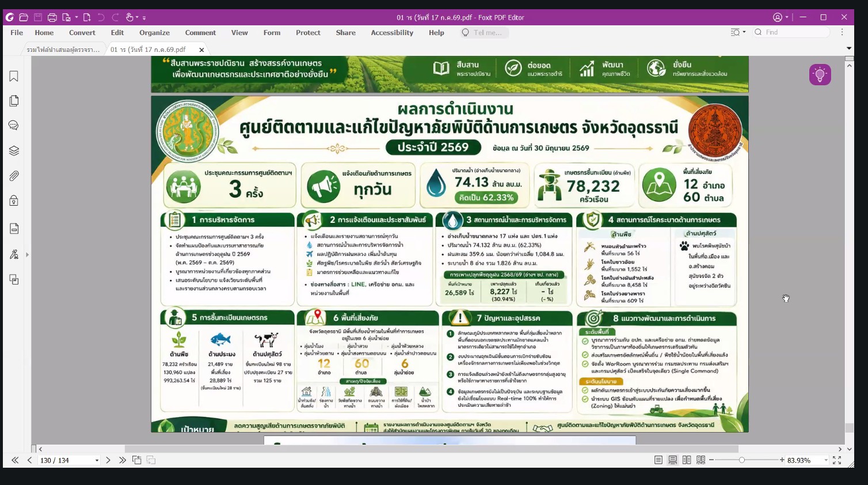Image resolution: width=868 pixels, height=485 pixels.
Task: Open the Bookmarks panel in left sidebar
Action: (x=14, y=76)
